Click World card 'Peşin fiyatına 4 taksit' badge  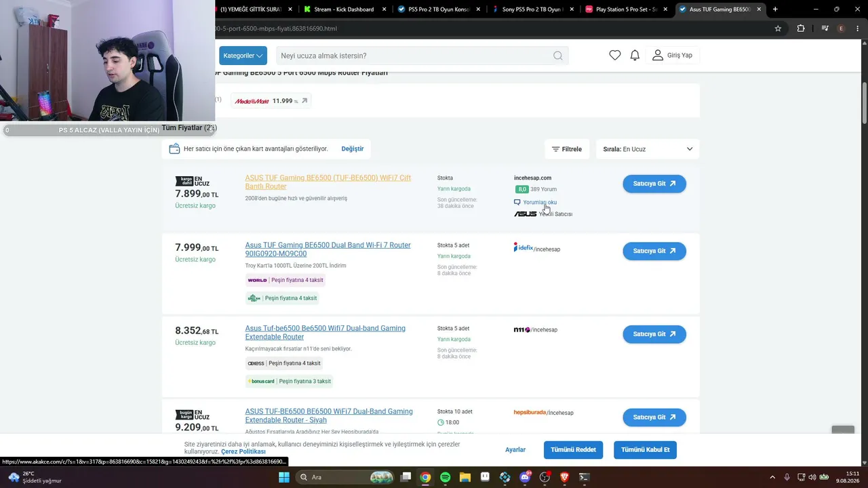pos(285,280)
